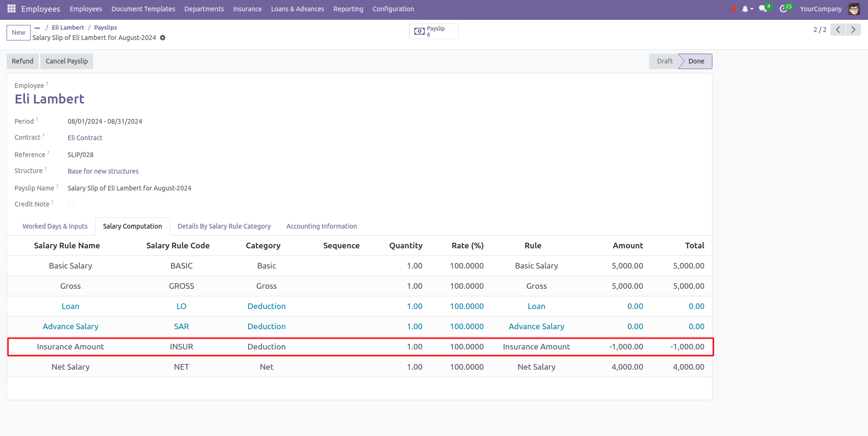Switch to Worked Days & Inputs tab
The image size is (868, 436).
coord(55,226)
